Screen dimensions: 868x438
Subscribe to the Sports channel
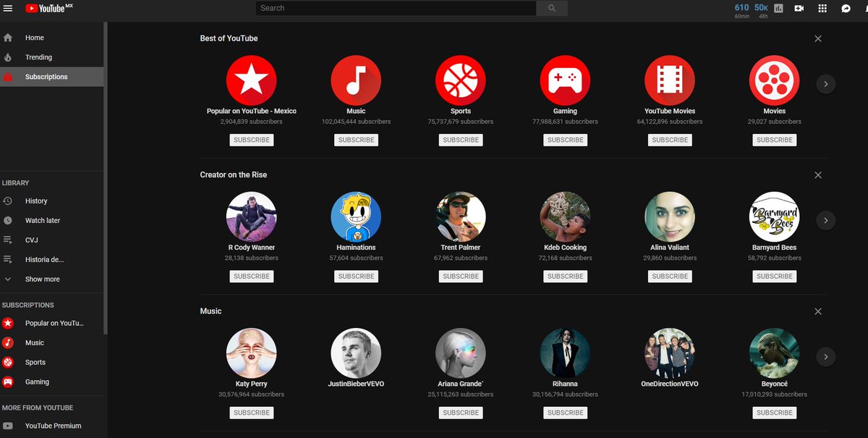pos(461,140)
